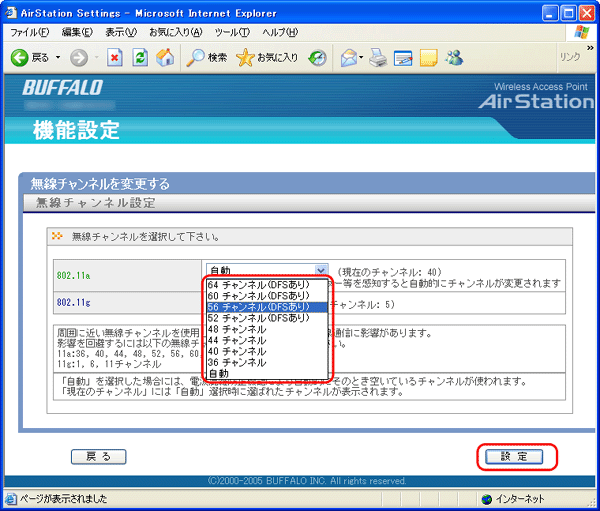The width and height of the screenshot is (600, 511).
Task: Click the Print icon in toolbar
Action: click(x=378, y=57)
